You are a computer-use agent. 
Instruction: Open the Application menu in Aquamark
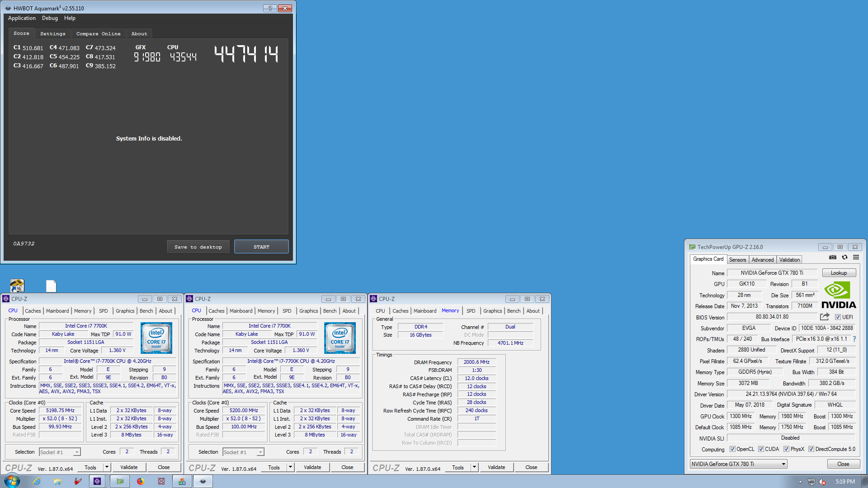(22, 18)
